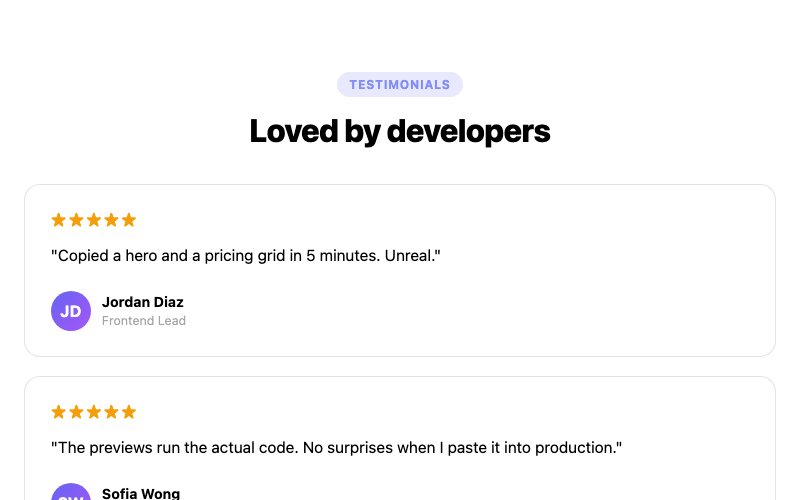This screenshot has height=500, width=800.
Task: Click the fourth star in Sofia Wong's review
Action: [111, 412]
